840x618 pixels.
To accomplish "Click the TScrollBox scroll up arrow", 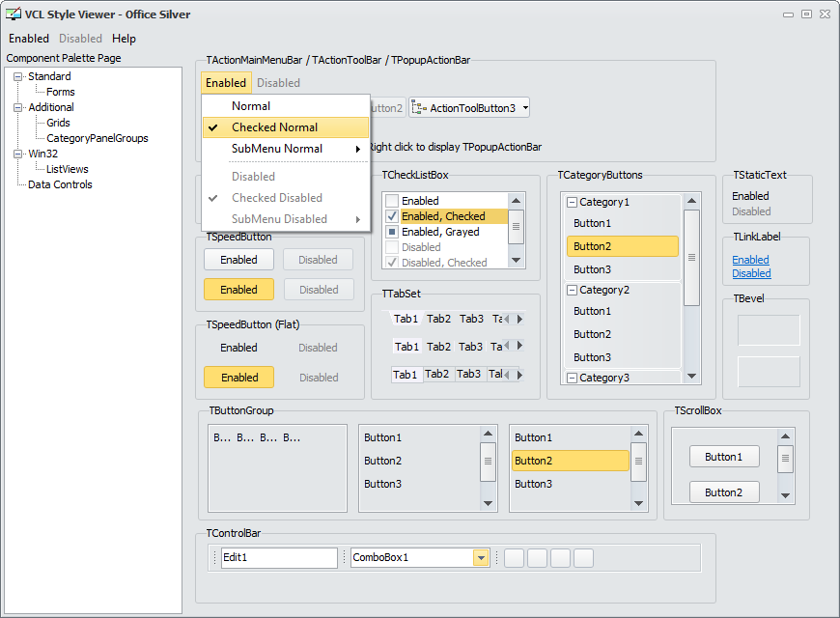I will tap(785, 436).
